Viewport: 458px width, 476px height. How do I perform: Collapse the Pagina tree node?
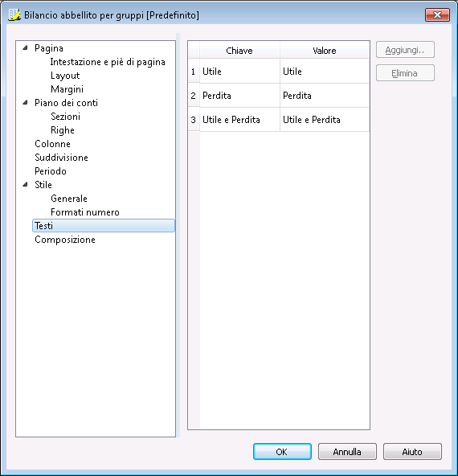[26, 47]
